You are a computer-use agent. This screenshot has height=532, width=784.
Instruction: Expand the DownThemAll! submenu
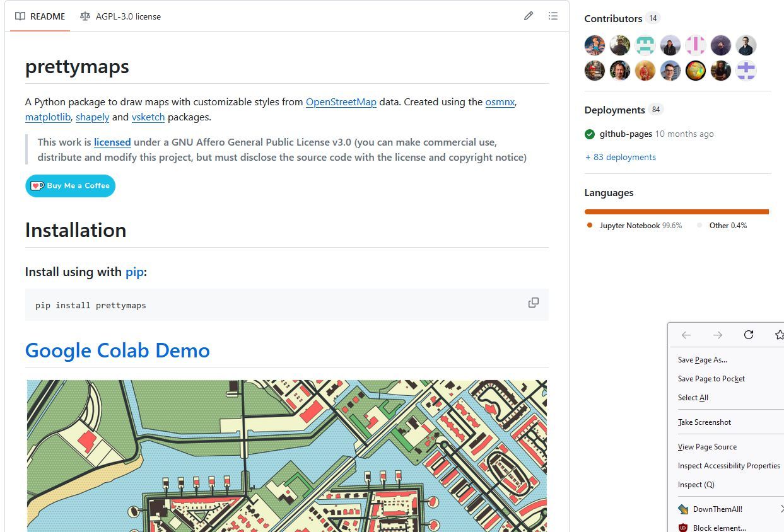click(781, 509)
